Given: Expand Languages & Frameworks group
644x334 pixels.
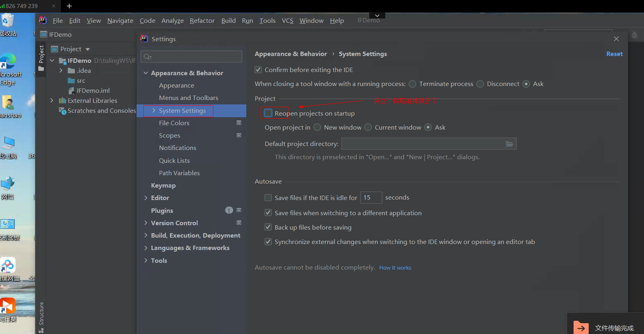Looking at the screenshot, I should click(x=146, y=248).
